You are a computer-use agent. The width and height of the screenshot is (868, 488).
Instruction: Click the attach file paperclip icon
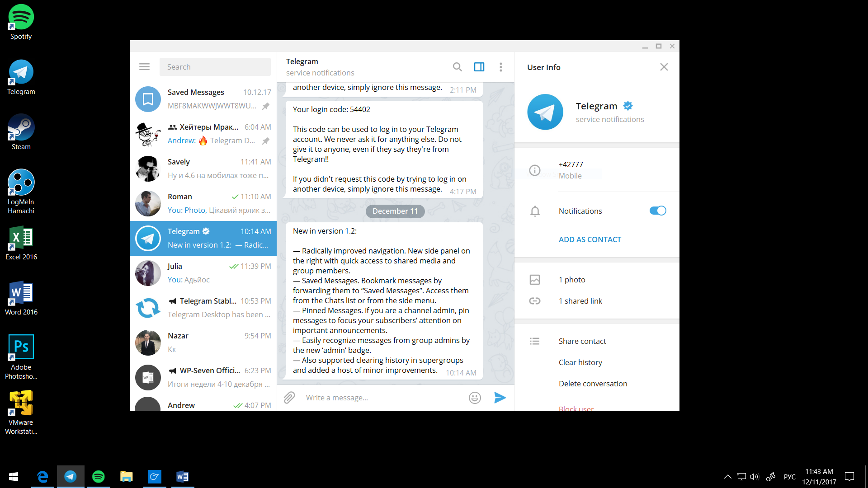289,397
